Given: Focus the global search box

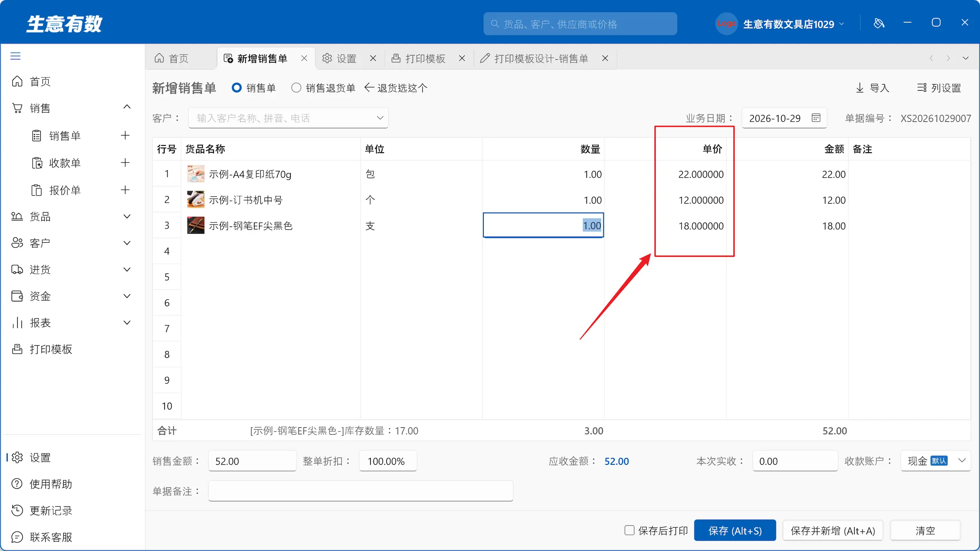Looking at the screenshot, I should [x=580, y=24].
